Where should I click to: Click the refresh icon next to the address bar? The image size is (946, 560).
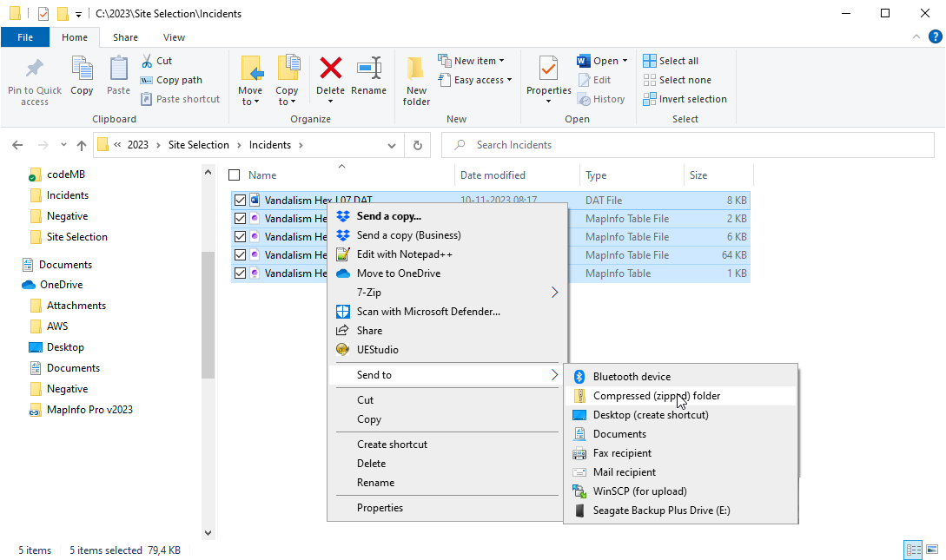pyautogui.click(x=416, y=144)
